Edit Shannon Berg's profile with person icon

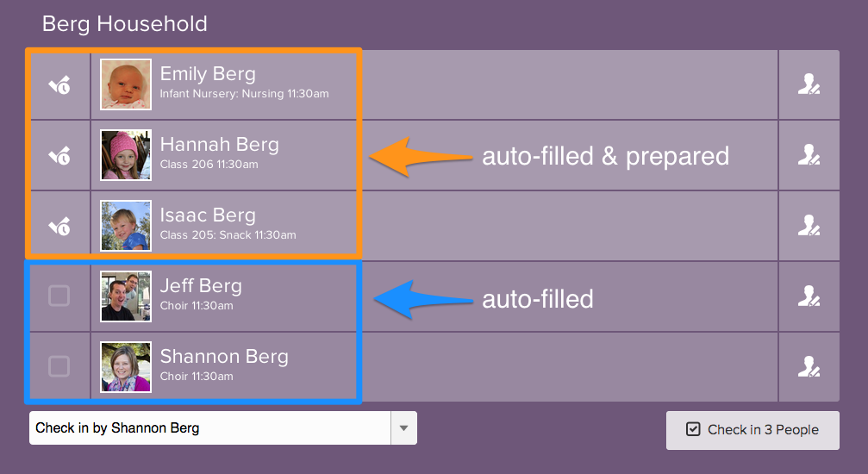(809, 367)
